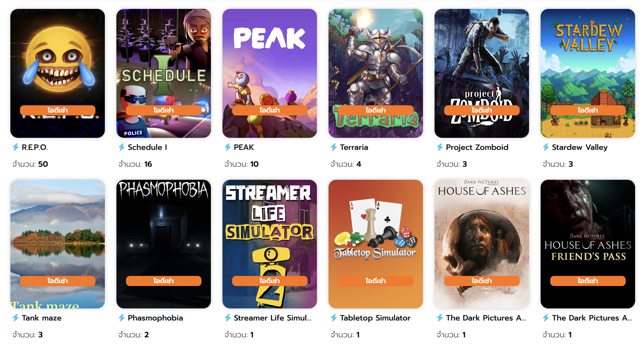Click ไอดีเช่า on the Streamer Life Simulator card
Screen dimensions: 644x347
[x=269, y=281]
